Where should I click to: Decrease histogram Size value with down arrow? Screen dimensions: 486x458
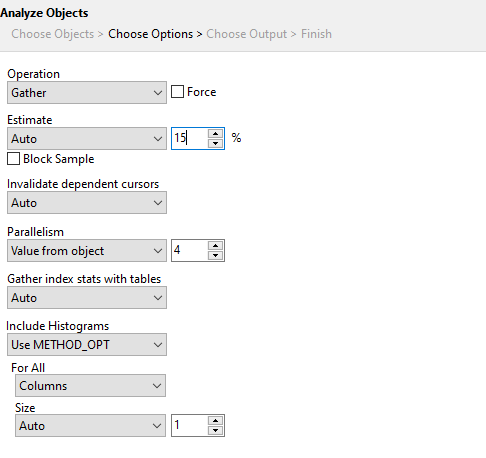[215, 430]
